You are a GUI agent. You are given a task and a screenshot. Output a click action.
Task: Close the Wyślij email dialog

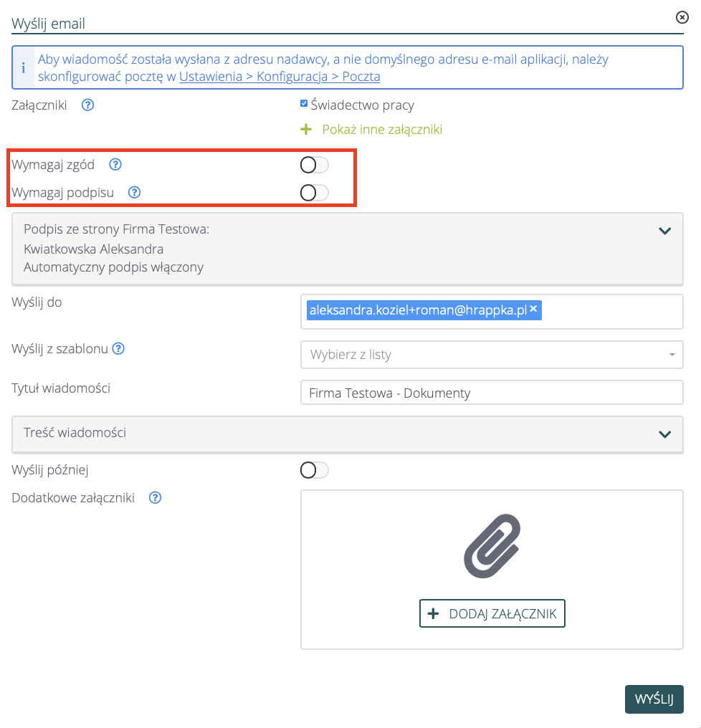(682, 17)
